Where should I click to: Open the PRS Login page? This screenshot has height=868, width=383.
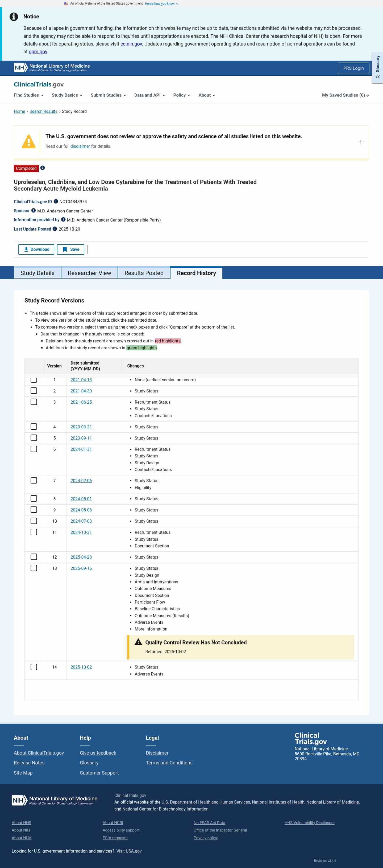353,68
